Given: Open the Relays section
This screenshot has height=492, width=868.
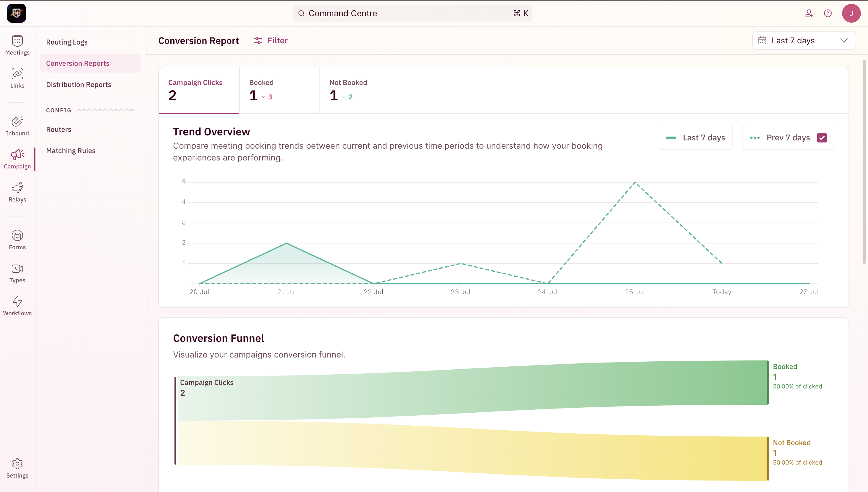Looking at the screenshot, I should pos(17,192).
